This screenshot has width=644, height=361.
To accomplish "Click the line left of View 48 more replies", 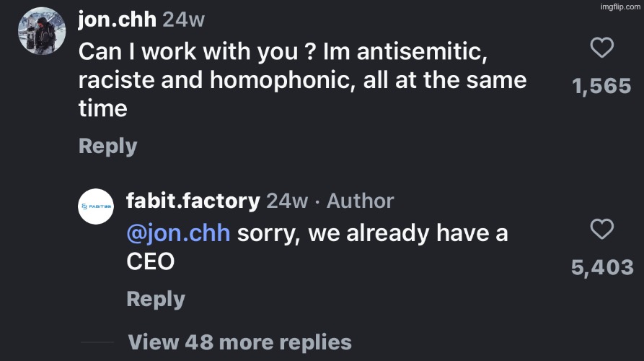I will coord(97,342).
